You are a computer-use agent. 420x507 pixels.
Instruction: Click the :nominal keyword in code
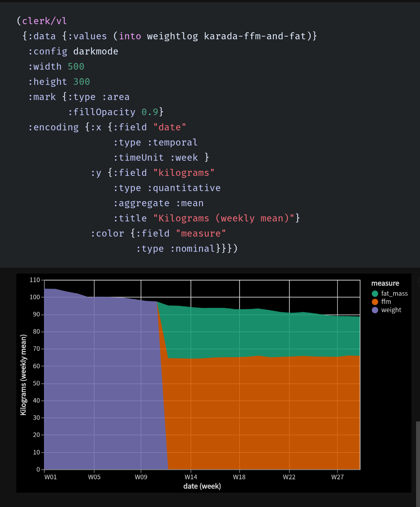click(192, 249)
